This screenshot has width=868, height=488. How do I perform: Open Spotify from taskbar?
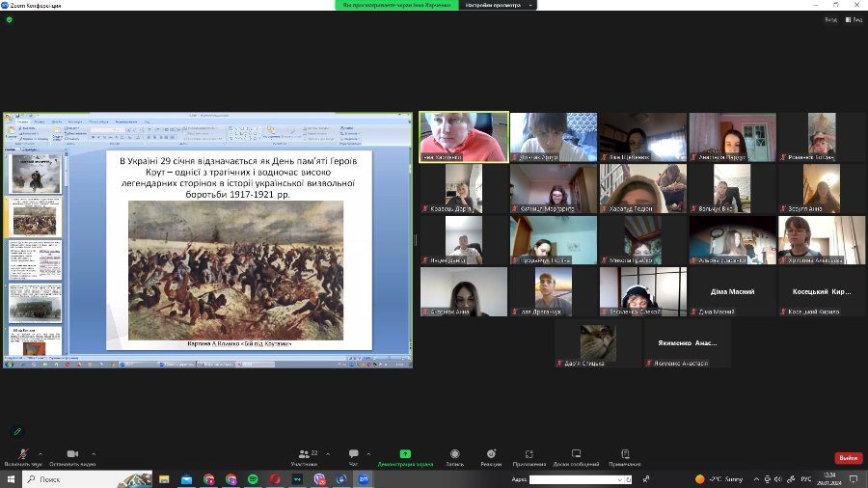pyautogui.click(x=253, y=479)
